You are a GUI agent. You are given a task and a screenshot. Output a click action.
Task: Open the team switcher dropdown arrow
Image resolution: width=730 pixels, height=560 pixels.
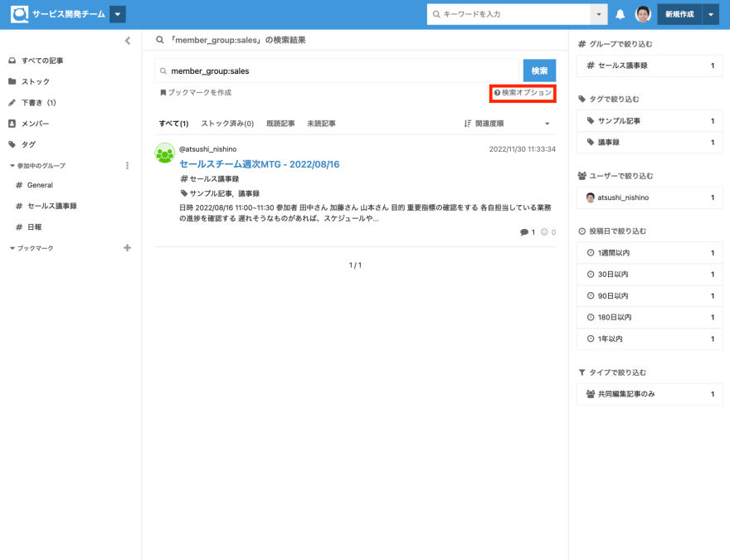(118, 14)
